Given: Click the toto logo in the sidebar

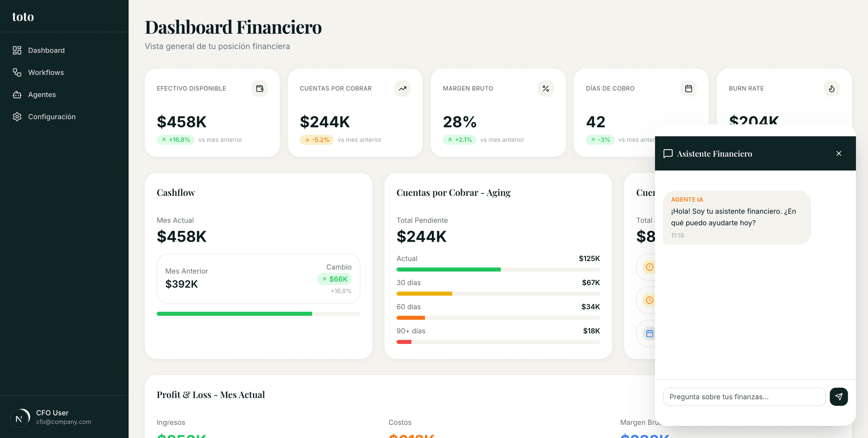Looking at the screenshot, I should (x=23, y=16).
